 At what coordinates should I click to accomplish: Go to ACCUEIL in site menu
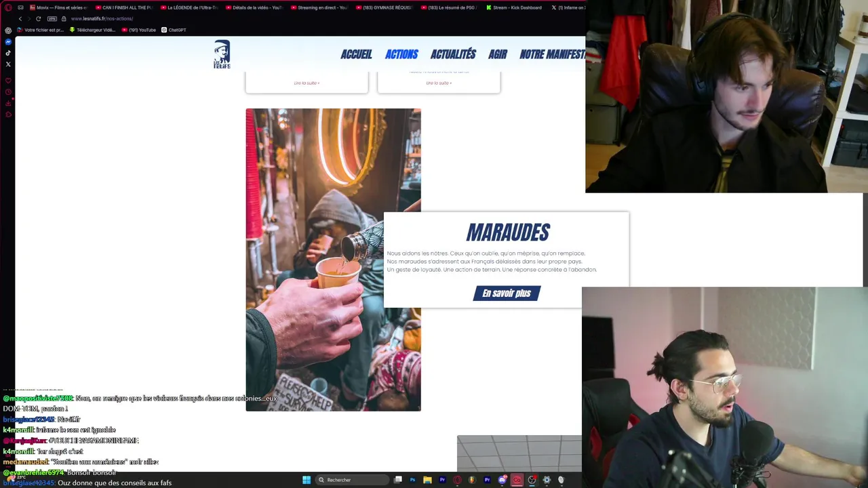[x=356, y=54]
